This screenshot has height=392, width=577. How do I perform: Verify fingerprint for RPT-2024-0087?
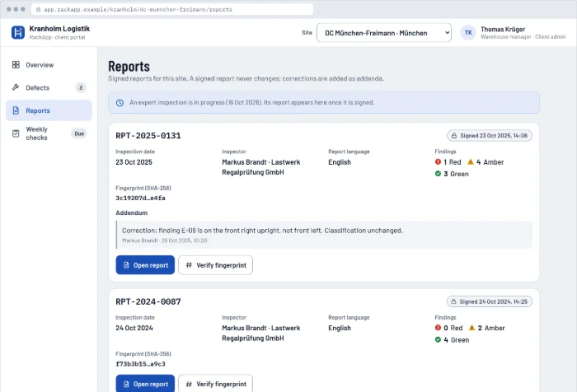[x=216, y=384]
